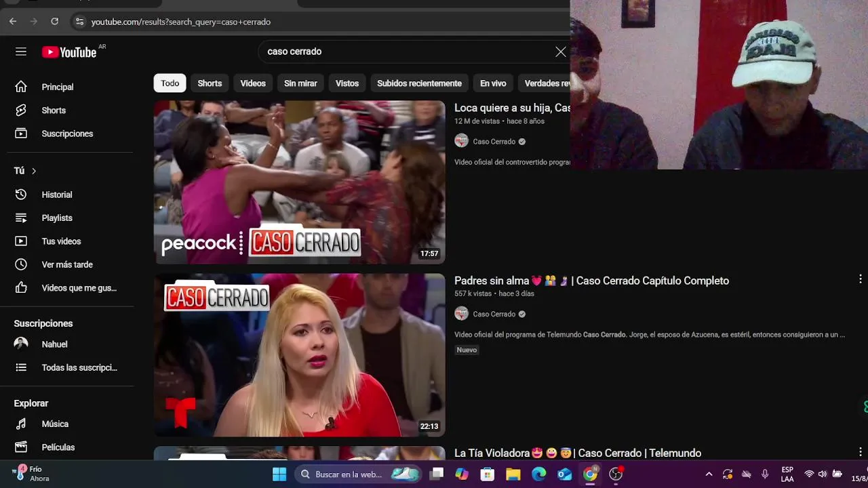This screenshot has height=488, width=868.
Task: Select the Vistos filter chip
Action: [x=347, y=83]
